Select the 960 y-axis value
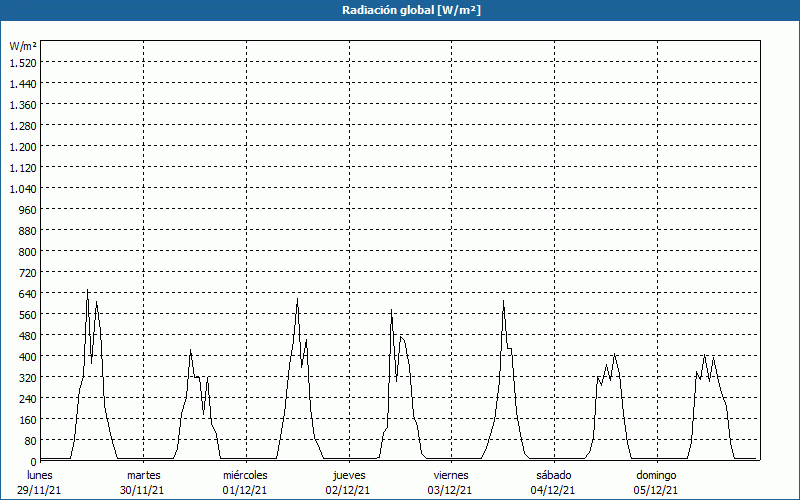This screenshot has height=500, width=800. click(x=28, y=210)
